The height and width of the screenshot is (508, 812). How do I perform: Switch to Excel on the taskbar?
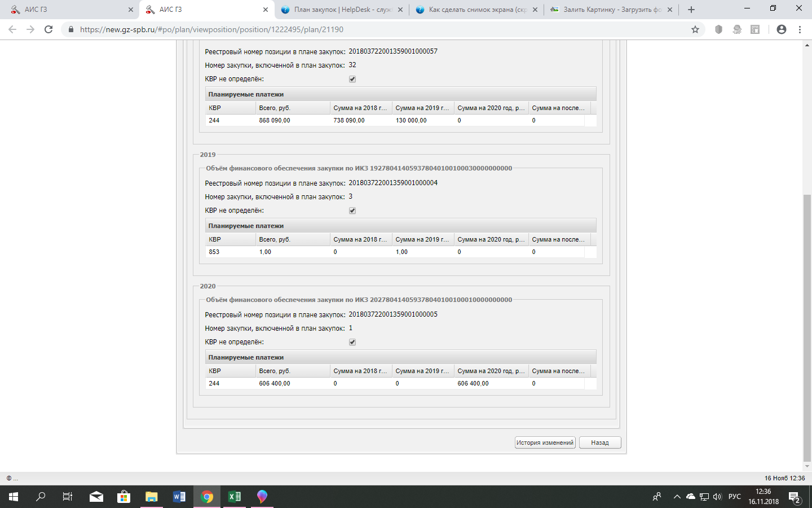(235, 497)
